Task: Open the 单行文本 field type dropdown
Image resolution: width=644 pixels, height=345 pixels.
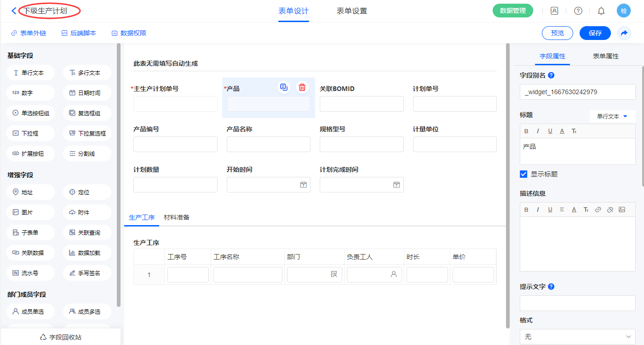Action: coord(612,117)
